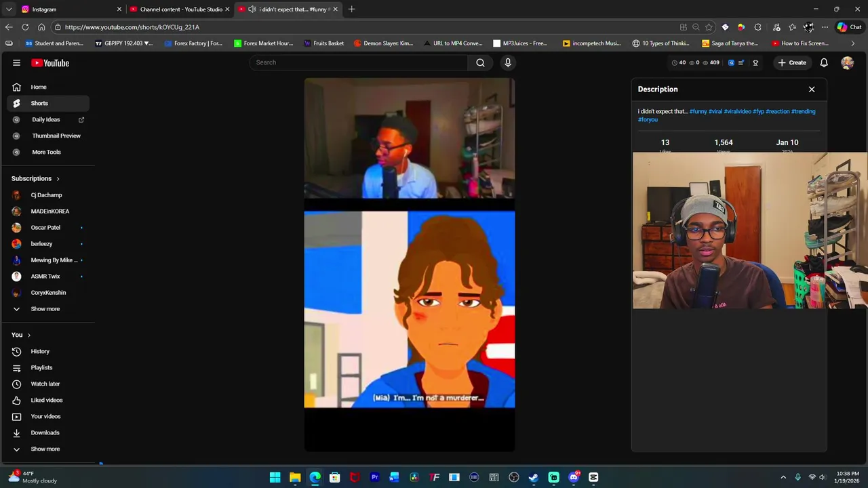Viewport: 868px width, 488px height.
Task: Open the favorites list icon
Action: coord(792,27)
